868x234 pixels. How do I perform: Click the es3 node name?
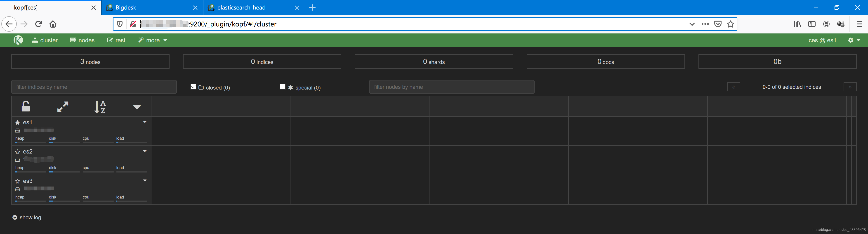click(x=28, y=181)
